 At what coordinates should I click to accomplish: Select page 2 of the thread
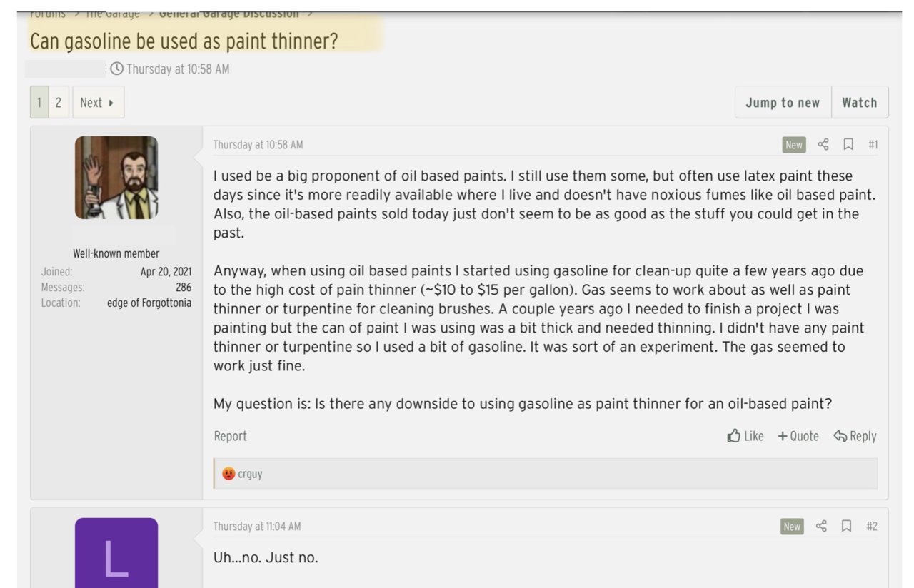click(x=59, y=103)
